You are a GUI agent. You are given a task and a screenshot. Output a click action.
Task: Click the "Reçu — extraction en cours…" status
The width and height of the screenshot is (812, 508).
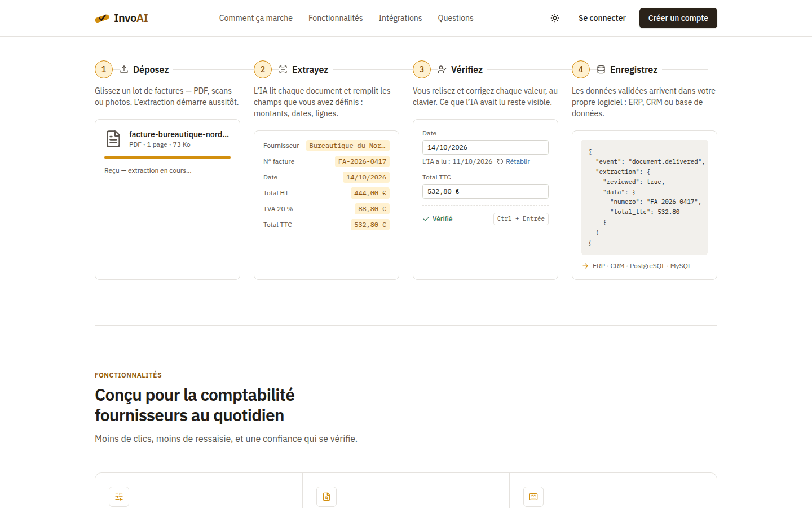(148, 170)
